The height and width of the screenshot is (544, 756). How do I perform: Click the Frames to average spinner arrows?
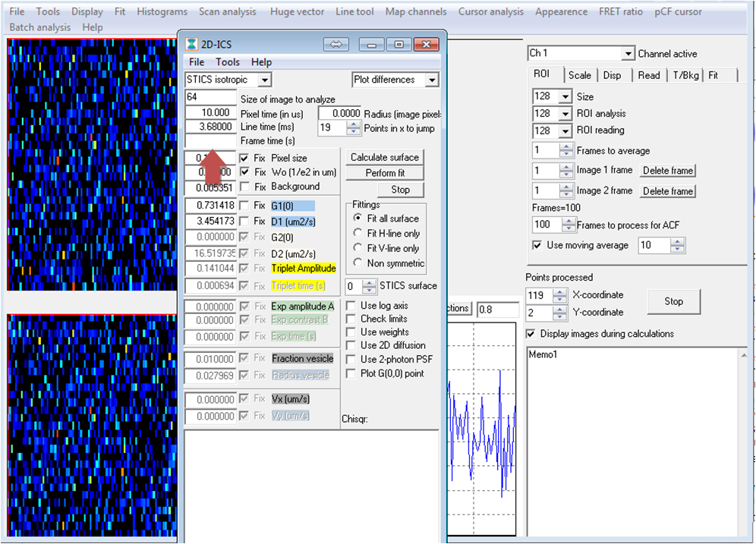(566, 151)
